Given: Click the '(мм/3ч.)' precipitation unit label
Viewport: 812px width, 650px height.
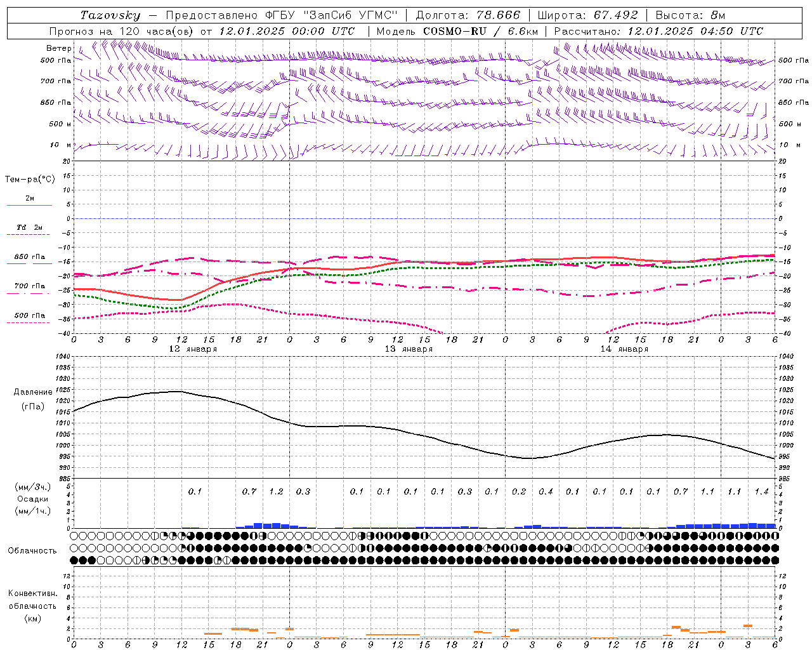Looking at the screenshot, I should click(33, 487).
